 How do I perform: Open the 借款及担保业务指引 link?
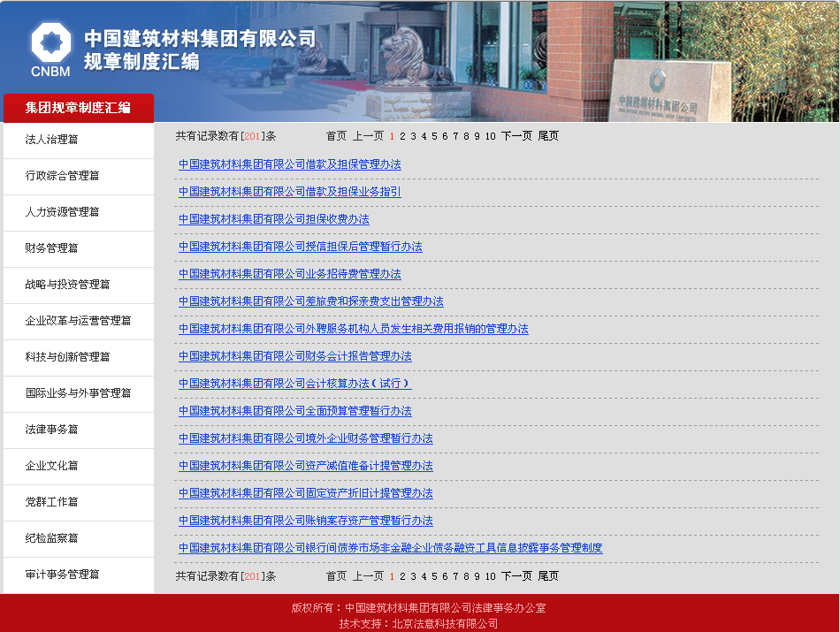[290, 192]
